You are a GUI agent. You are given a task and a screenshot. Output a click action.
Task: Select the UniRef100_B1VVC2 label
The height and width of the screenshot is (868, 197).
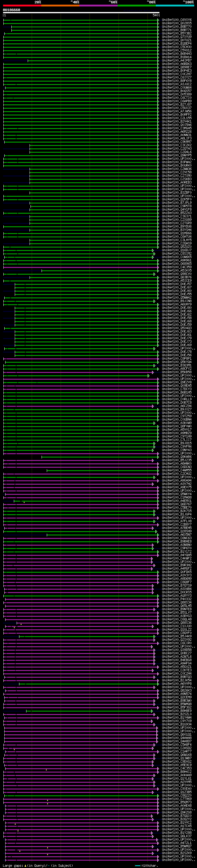click(177, 822)
